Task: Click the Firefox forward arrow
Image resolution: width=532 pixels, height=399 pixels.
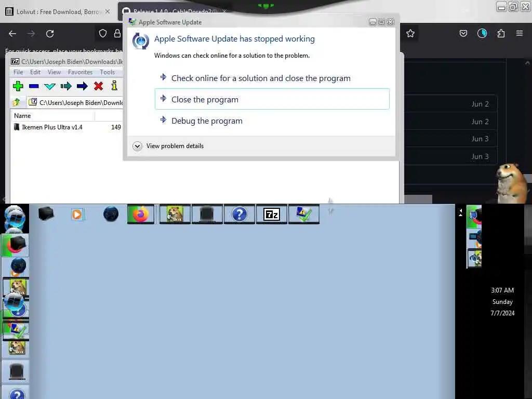Action: 31,34
